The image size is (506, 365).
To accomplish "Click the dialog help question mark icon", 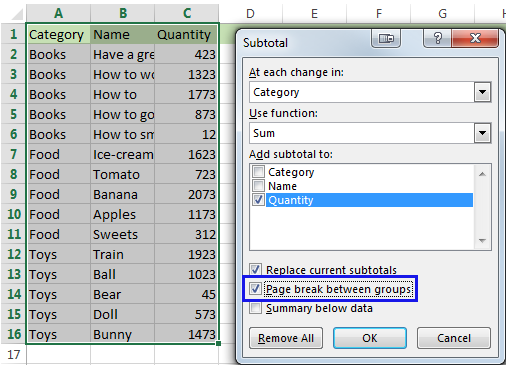I will [x=437, y=38].
